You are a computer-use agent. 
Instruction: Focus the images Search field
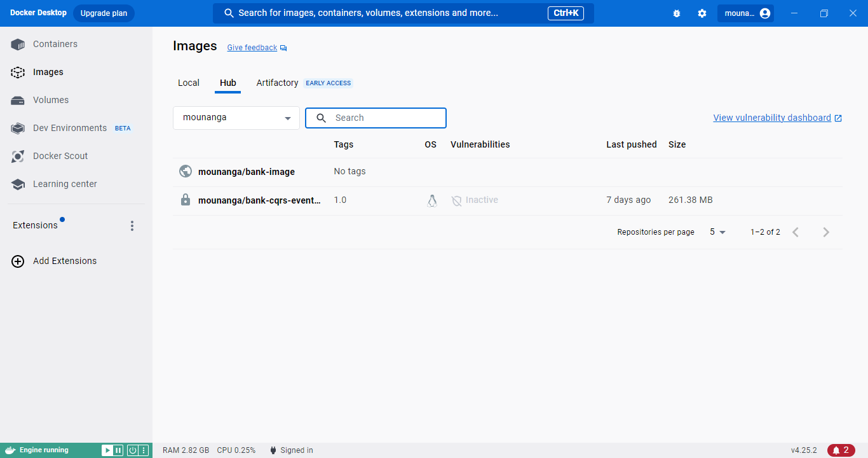point(376,118)
